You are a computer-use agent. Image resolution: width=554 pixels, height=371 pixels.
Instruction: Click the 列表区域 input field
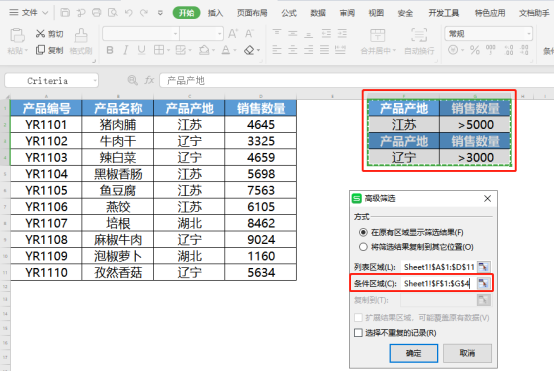439,267
